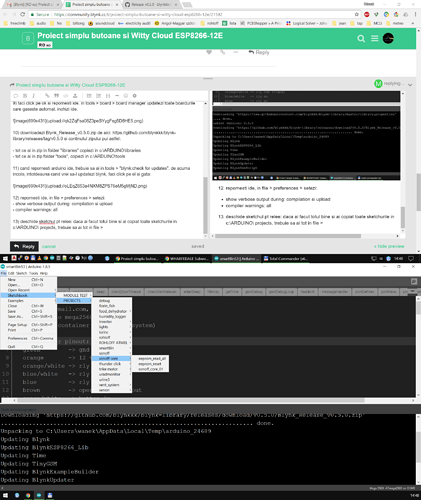Viewport: 421px width, 500px height.
Task: Click the quote whole post speech-bubble icon
Action: point(16,96)
